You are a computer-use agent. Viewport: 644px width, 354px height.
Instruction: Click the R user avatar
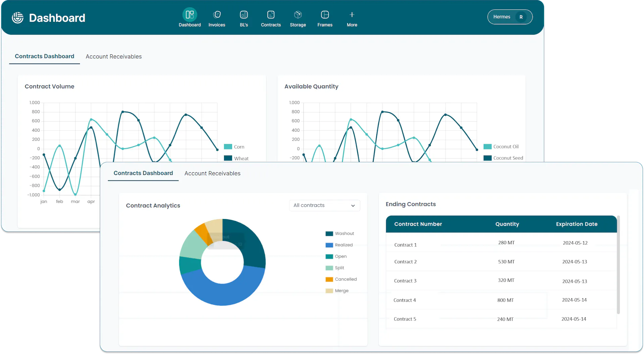tap(521, 17)
